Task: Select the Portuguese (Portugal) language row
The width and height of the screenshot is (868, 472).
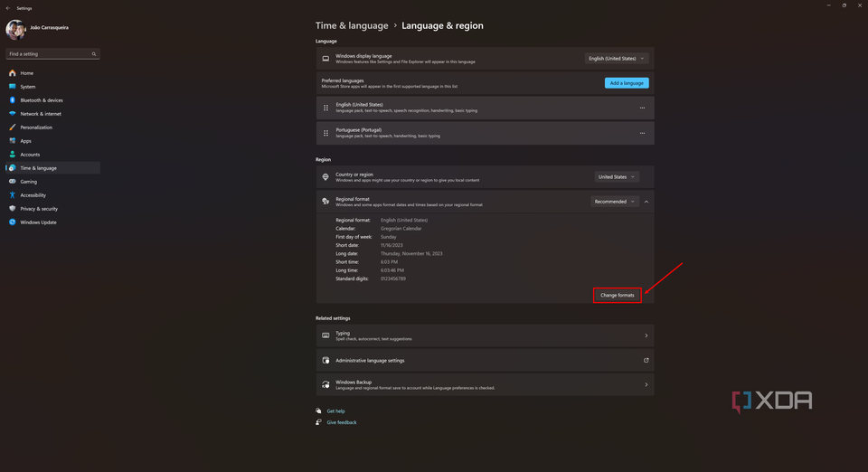Action: [485, 133]
